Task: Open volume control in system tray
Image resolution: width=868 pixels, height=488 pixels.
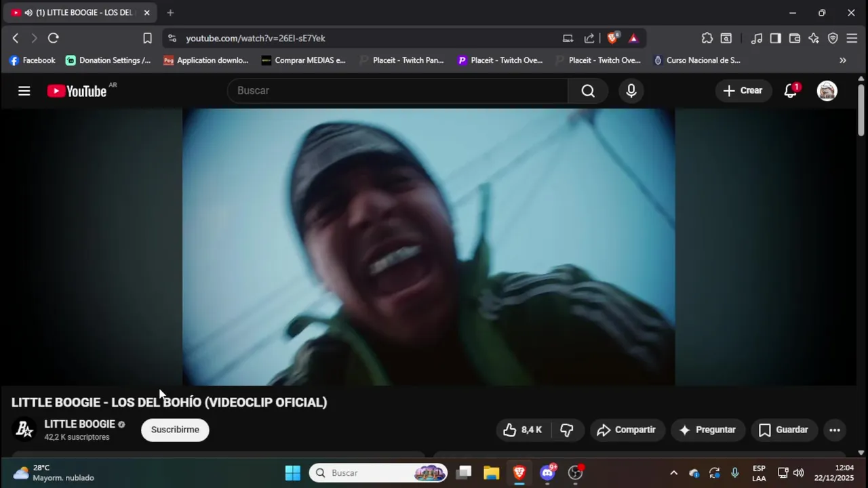Action: [798, 473]
